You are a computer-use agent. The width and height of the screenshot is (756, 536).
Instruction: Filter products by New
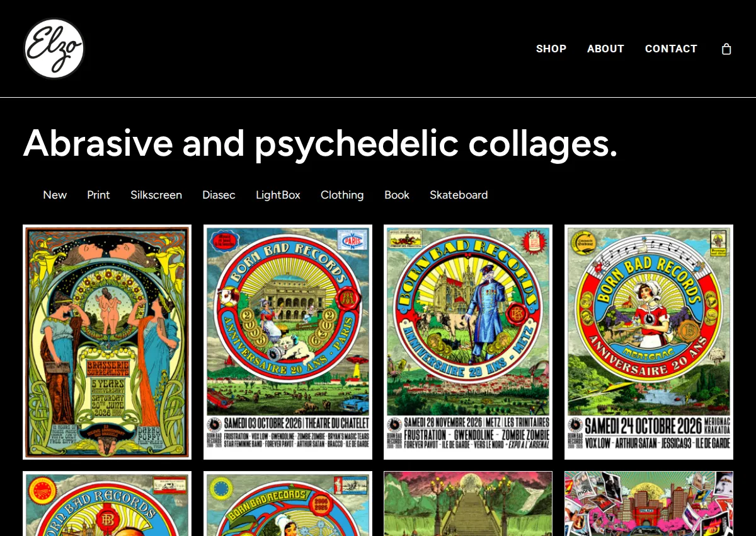tap(55, 195)
